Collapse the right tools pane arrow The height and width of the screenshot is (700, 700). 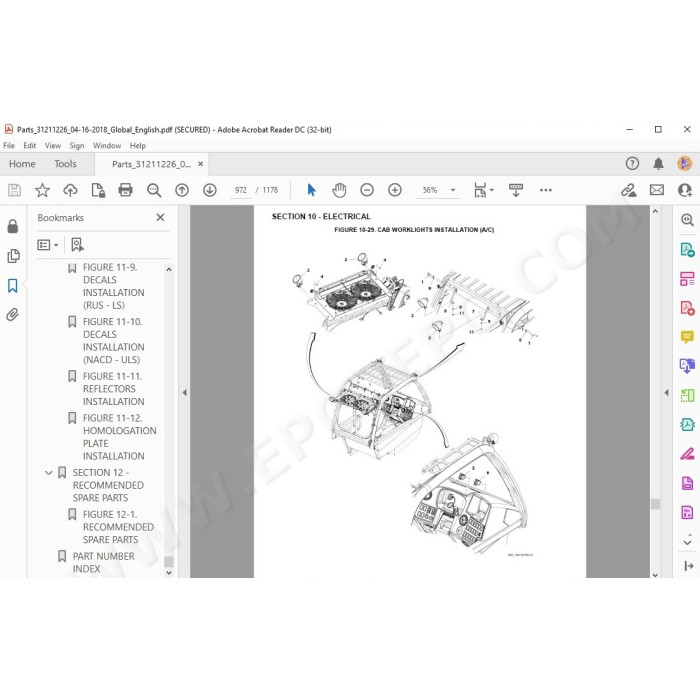coord(667,392)
